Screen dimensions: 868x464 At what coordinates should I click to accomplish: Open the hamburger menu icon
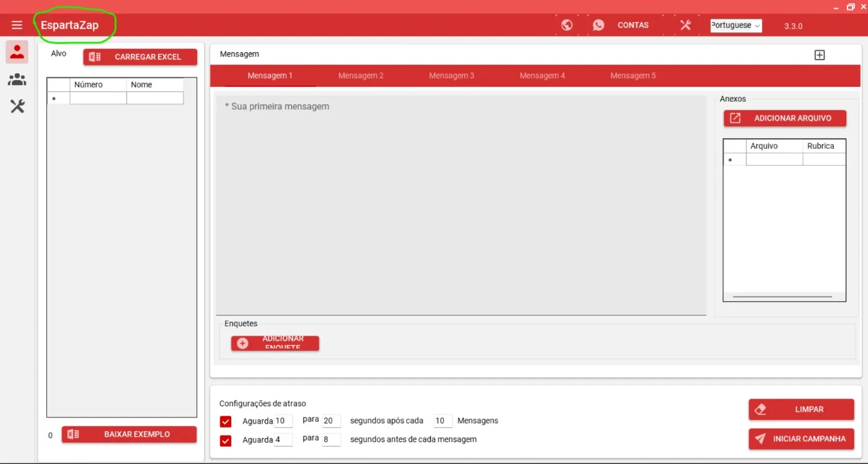17,25
